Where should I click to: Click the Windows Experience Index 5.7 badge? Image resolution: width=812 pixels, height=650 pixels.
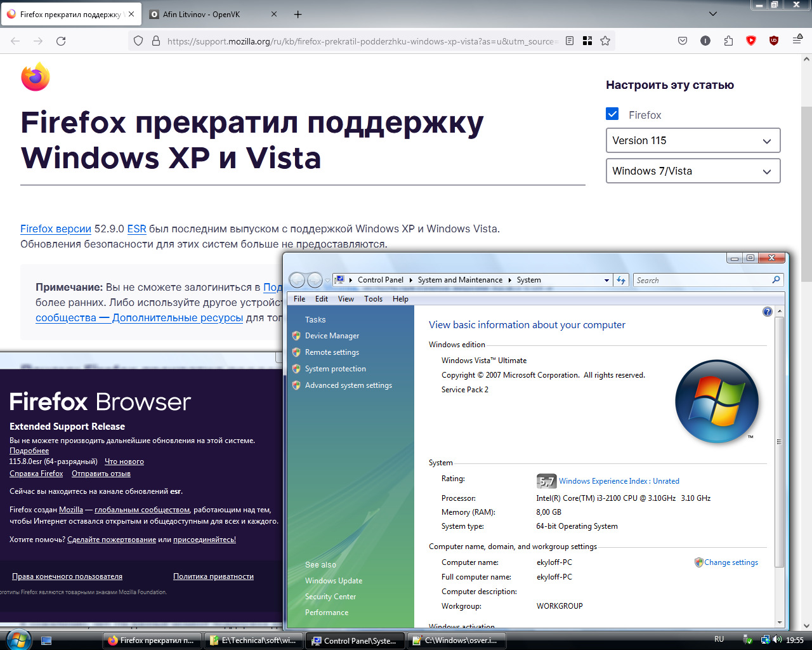coord(546,481)
